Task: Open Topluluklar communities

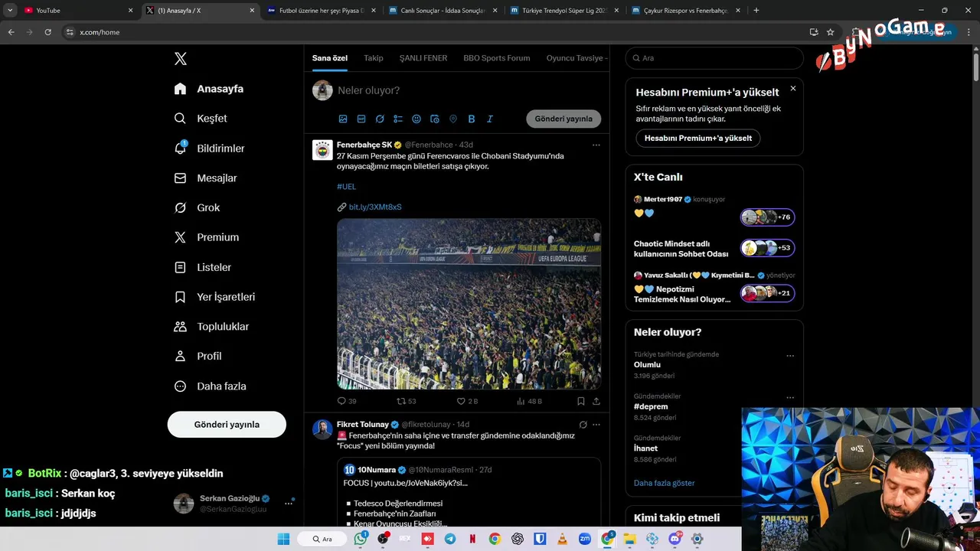Action: [x=211, y=327]
